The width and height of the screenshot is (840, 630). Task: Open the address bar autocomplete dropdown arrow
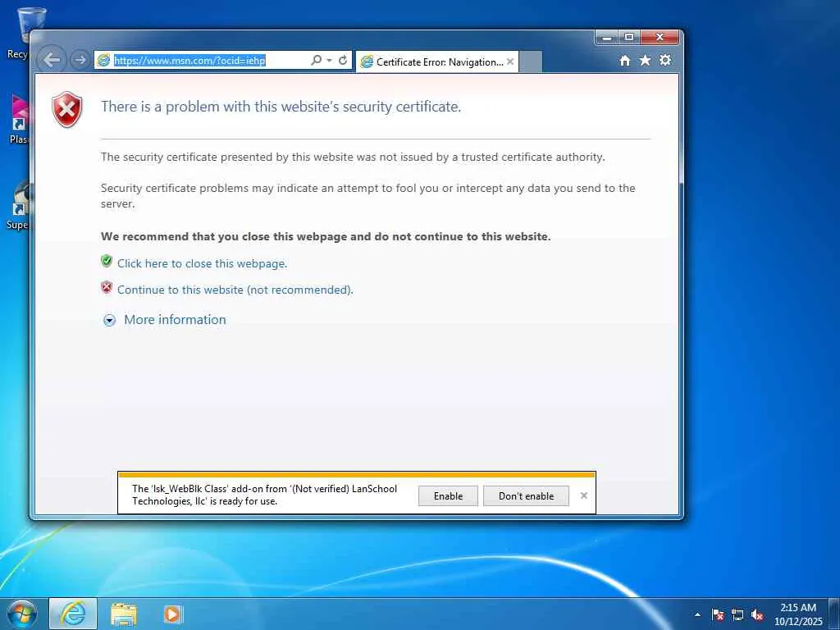[329, 61]
